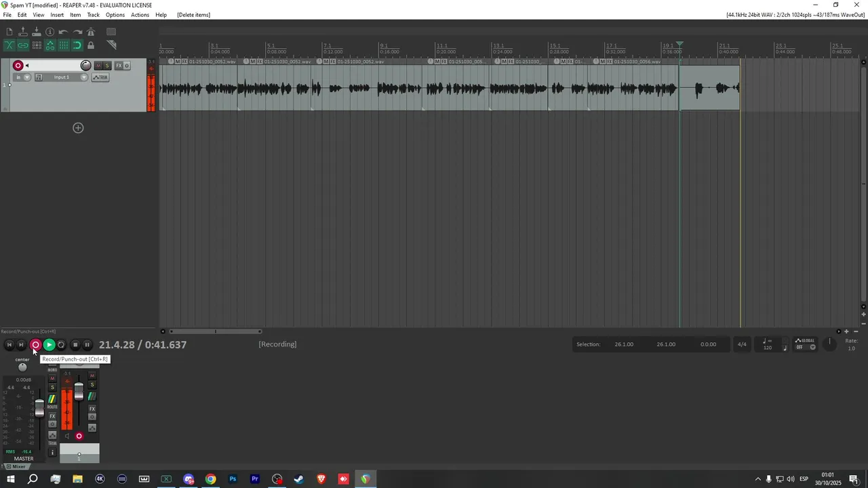Click the playback rate knob
The image size is (868, 488).
[829, 344]
